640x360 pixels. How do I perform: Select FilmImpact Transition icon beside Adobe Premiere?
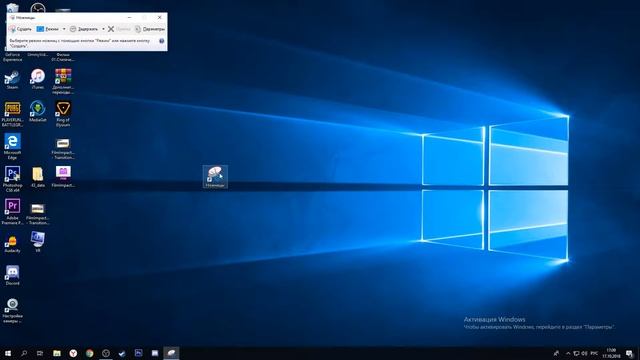pyautogui.click(x=38, y=214)
